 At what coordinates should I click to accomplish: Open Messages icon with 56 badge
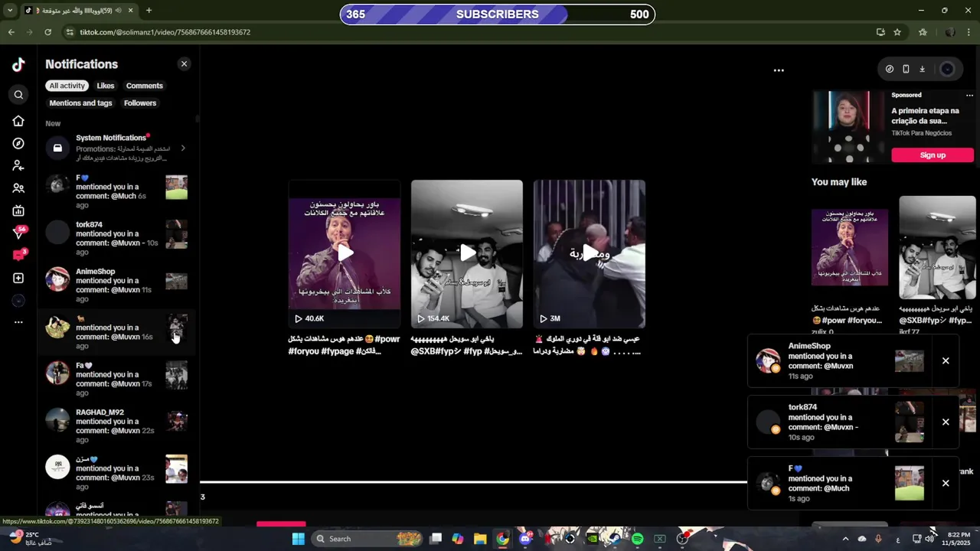18,233
